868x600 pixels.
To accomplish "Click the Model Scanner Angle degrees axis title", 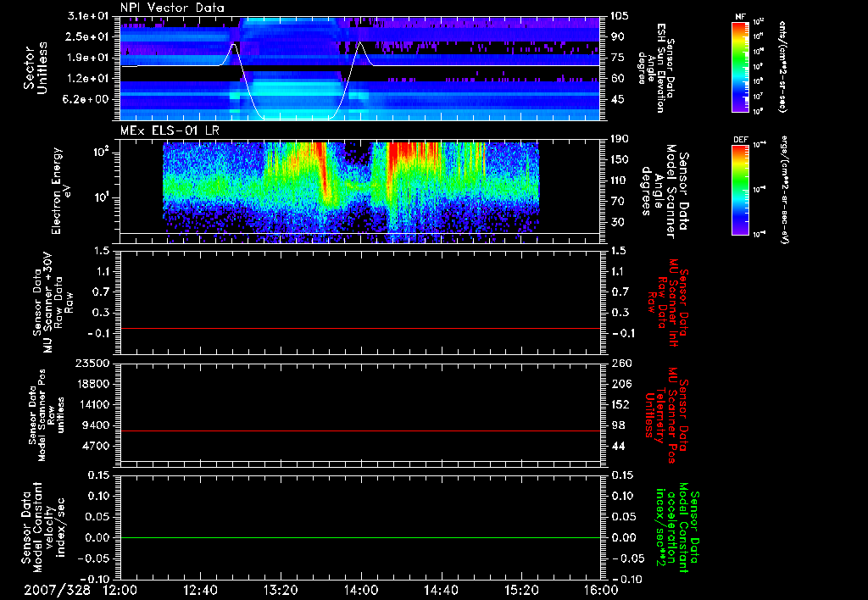I will pos(665,192).
